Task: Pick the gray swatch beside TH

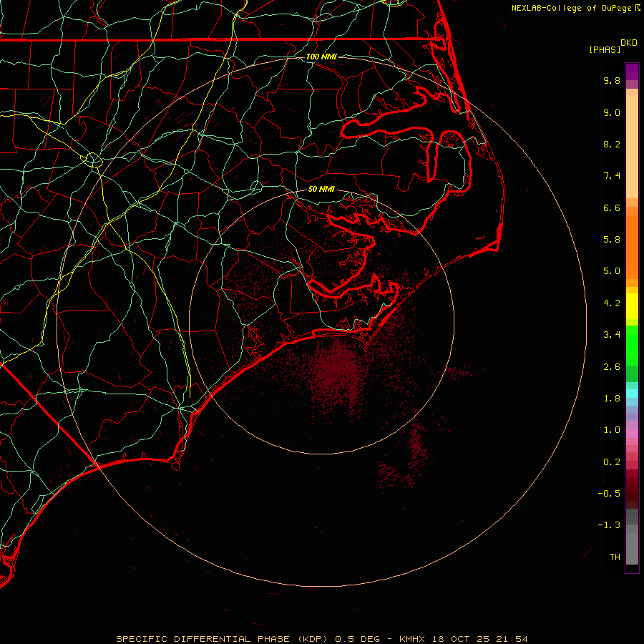Action: point(632,549)
